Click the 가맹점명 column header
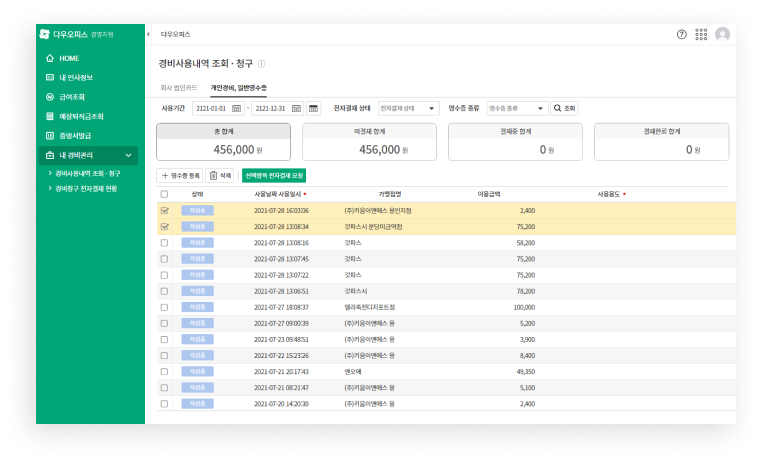Screen dimensions: 761x461 [x=390, y=194]
